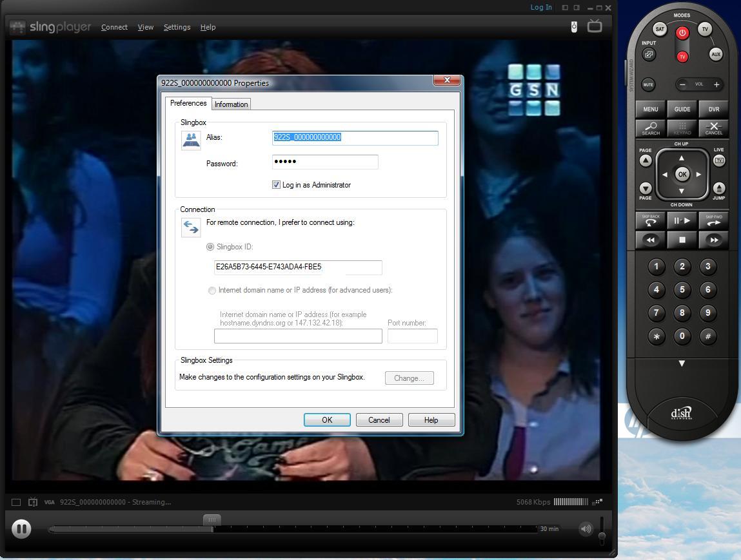Lower volume with the remote minus button
The width and height of the screenshot is (741, 560).
[682, 84]
